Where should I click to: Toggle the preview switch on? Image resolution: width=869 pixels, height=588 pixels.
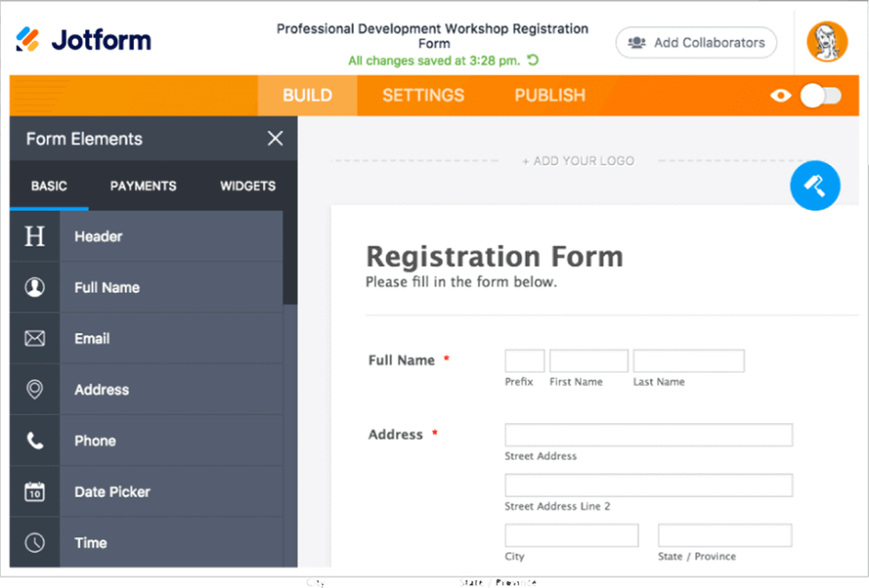[x=820, y=95]
